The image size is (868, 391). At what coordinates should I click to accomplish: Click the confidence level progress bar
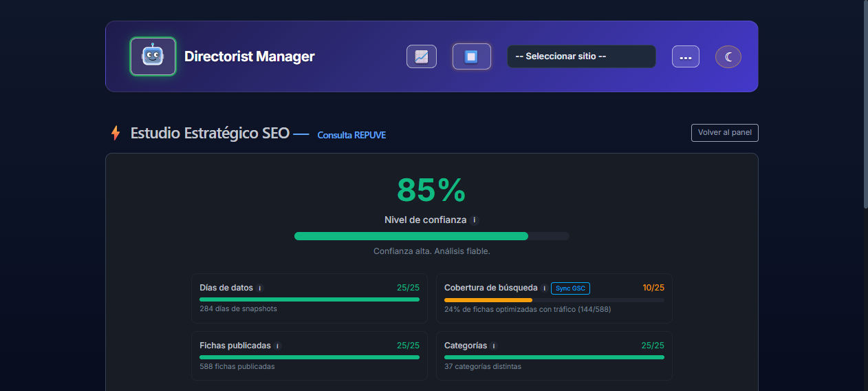coord(432,236)
